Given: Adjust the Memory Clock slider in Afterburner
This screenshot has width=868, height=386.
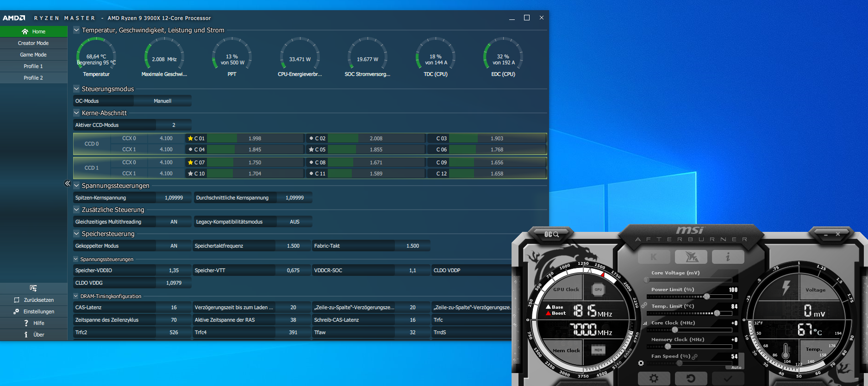Looking at the screenshot, I should coord(689,347).
